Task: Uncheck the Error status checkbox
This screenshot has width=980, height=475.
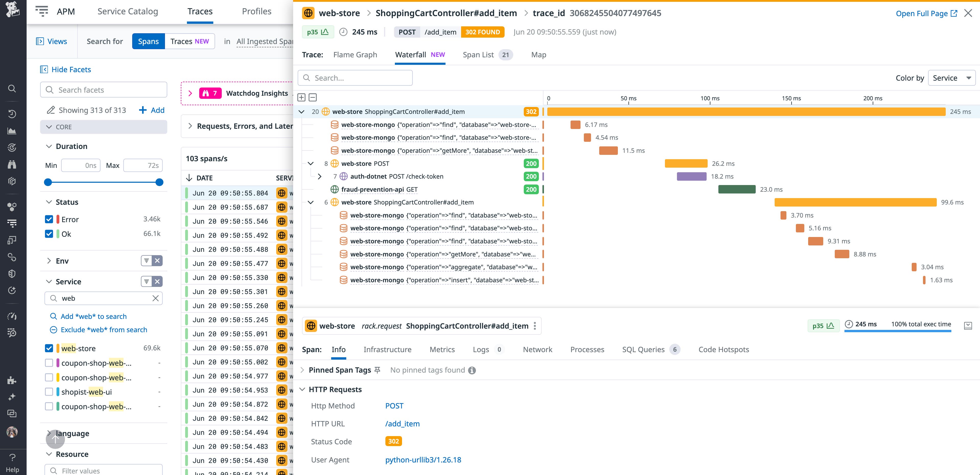Action: (x=49, y=219)
